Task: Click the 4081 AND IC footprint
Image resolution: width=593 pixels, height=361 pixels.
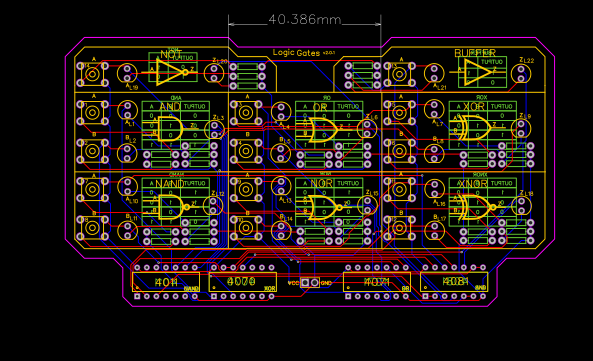Action: click(454, 282)
